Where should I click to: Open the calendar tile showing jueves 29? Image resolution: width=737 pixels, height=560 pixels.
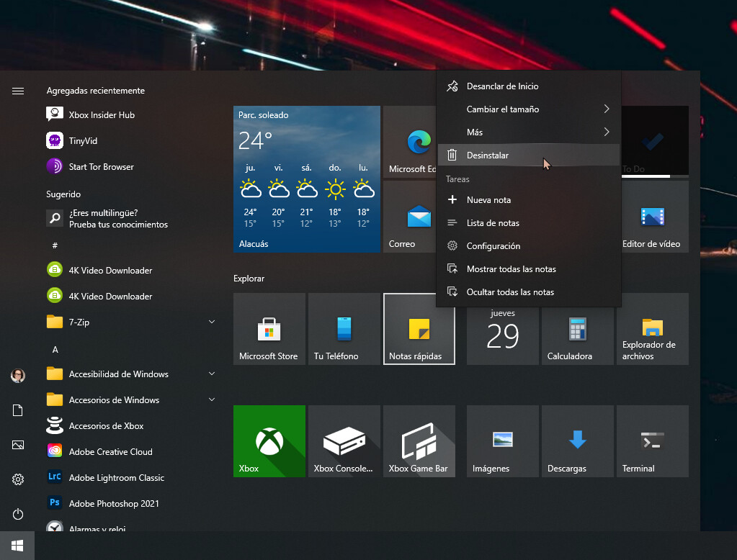(x=502, y=336)
